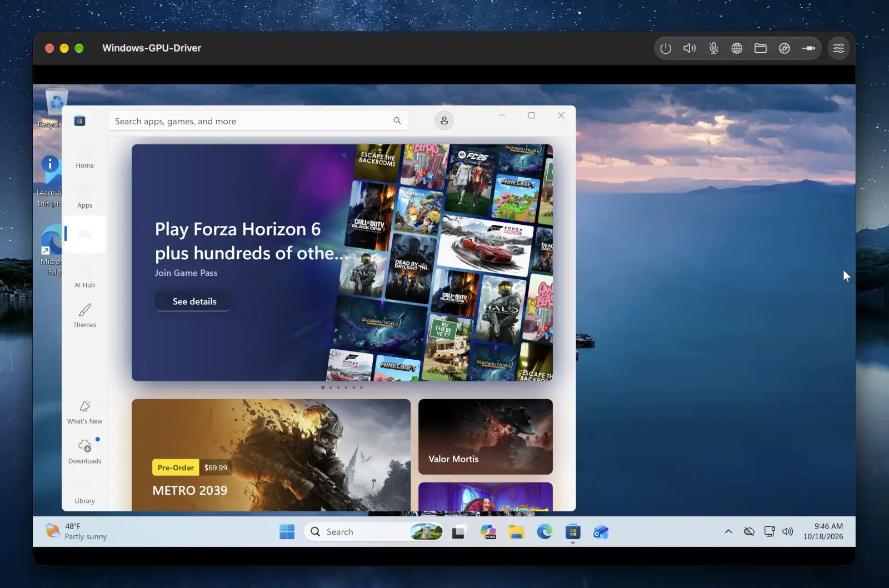Click the $69.99 price label
This screenshot has width=889, height=588.
[216, 468]
